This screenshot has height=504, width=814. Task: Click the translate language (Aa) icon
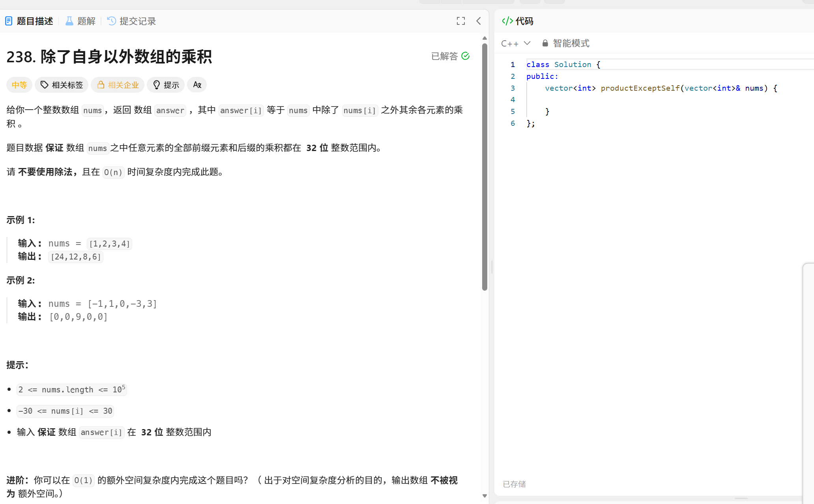tap(197, 85)
